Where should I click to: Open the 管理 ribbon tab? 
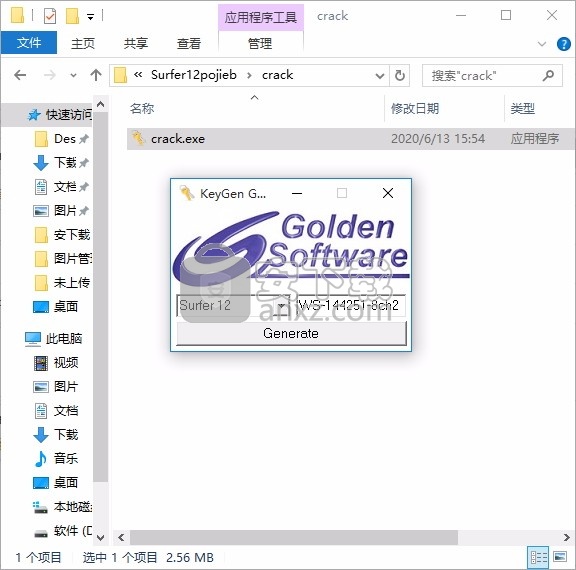(x=260, y=43)
